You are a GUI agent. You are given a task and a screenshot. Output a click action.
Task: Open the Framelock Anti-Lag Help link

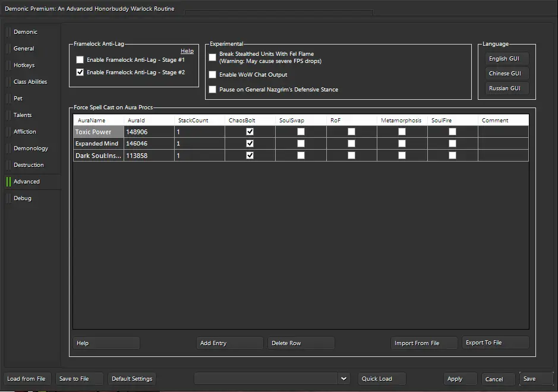click(x=187, y=51)
